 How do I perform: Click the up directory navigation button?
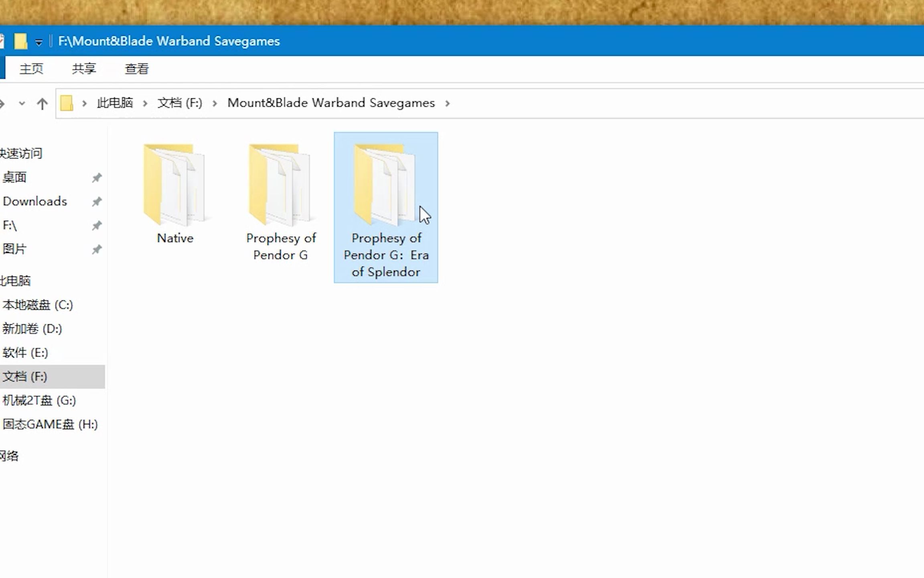click(41, 103)
